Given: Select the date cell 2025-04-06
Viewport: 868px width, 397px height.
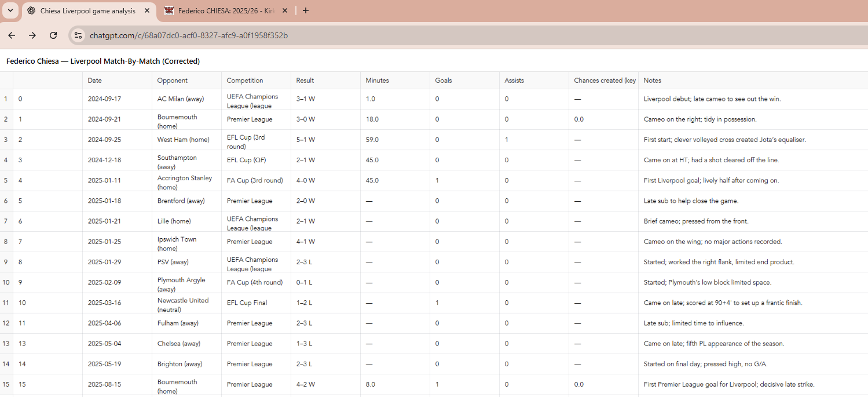Looking at the screenshot, I should click(117, 323).
